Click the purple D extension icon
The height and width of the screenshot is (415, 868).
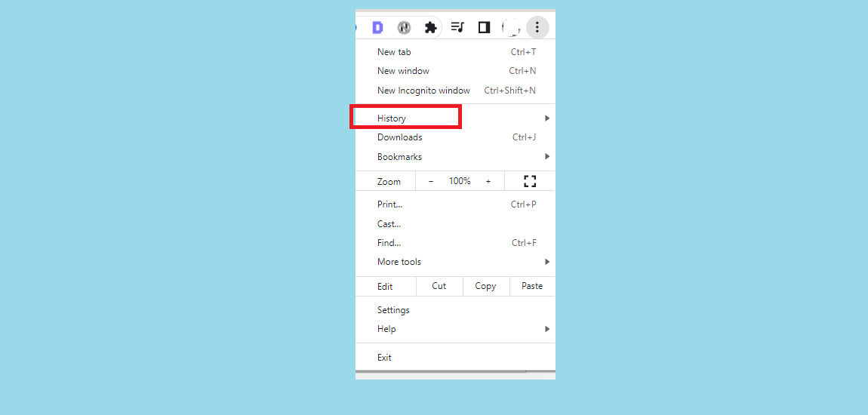(378, 27)
